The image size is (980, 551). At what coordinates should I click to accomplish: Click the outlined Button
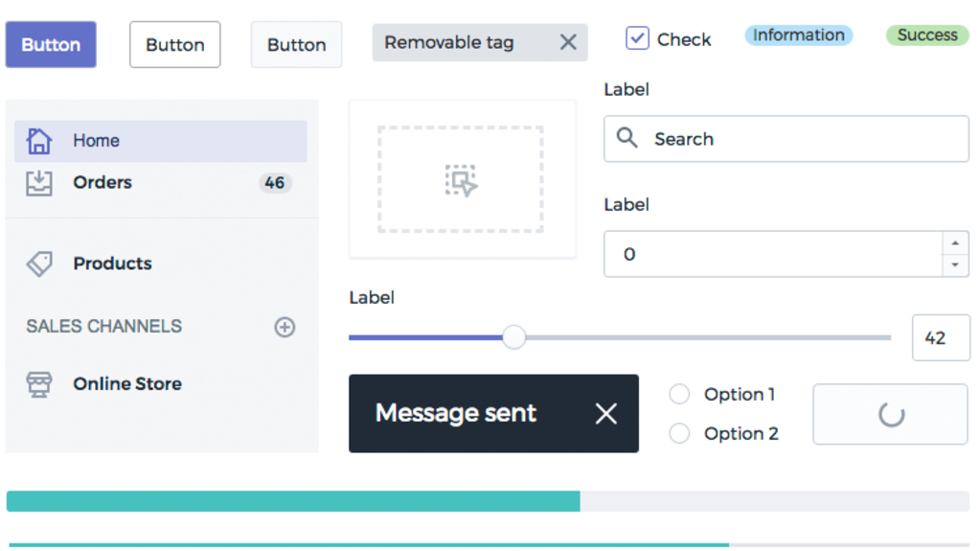175,44
